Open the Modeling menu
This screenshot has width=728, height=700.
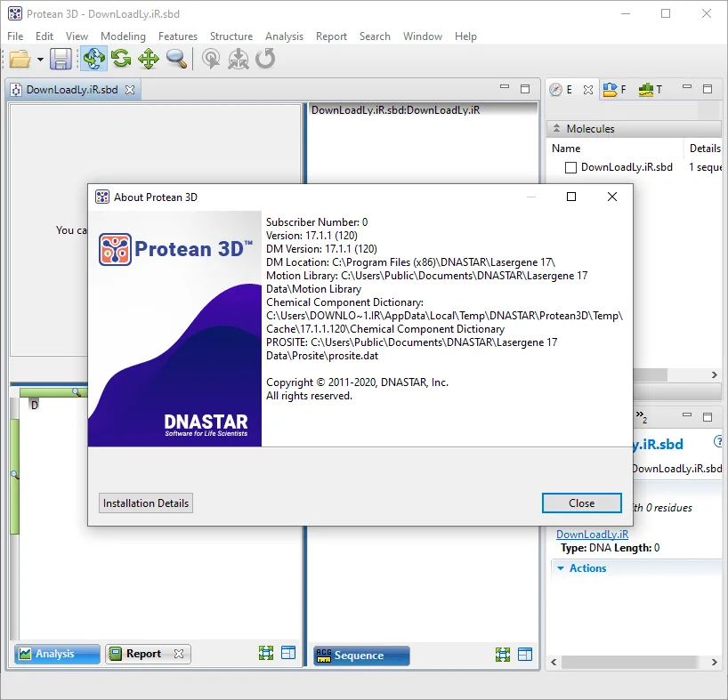pyautogui.click(x=123, y=36)
